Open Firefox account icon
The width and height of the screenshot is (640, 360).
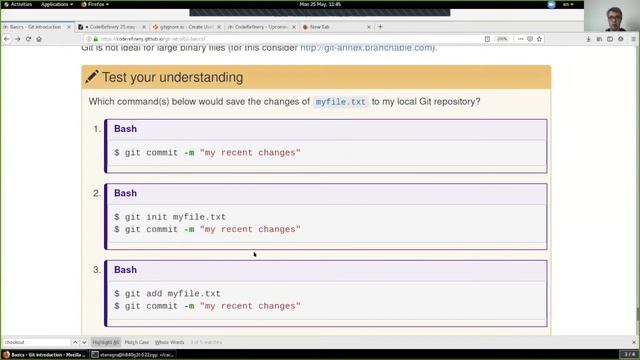click(620, 39)
